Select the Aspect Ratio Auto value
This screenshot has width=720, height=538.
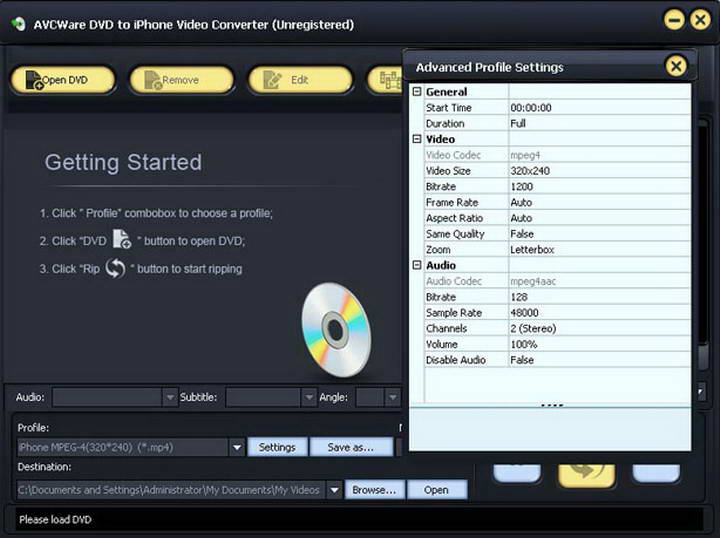pyautogui.click(x=599, y=218)
